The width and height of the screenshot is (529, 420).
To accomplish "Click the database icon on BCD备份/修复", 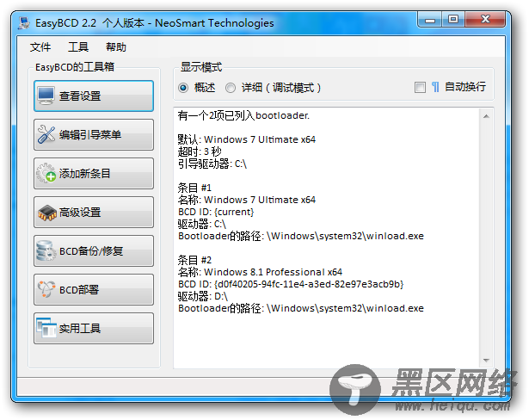I will click(46, 250).
